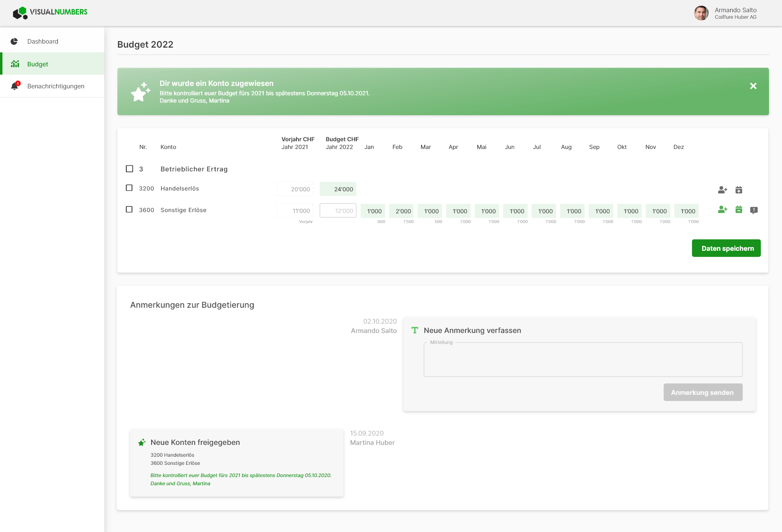Open the comment icon on Sonstige Erlöse row
This screenshot has height=532, width=782.
tap(754, 210)
